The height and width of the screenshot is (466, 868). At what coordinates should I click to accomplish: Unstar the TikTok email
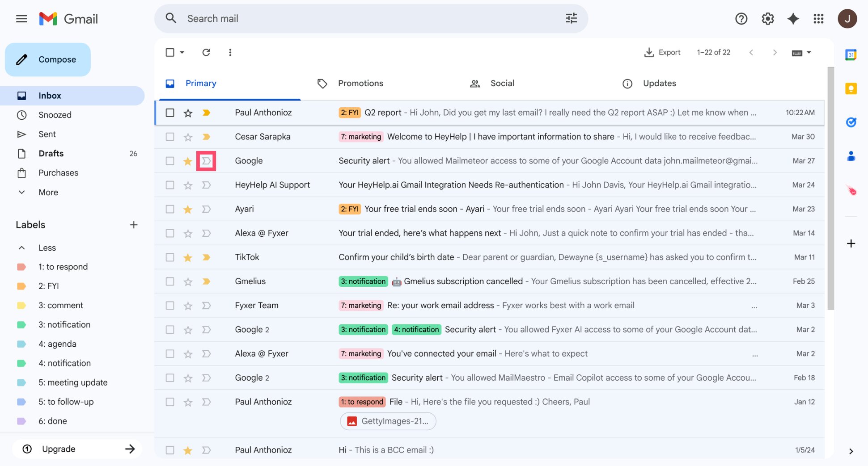coord(188,258)
